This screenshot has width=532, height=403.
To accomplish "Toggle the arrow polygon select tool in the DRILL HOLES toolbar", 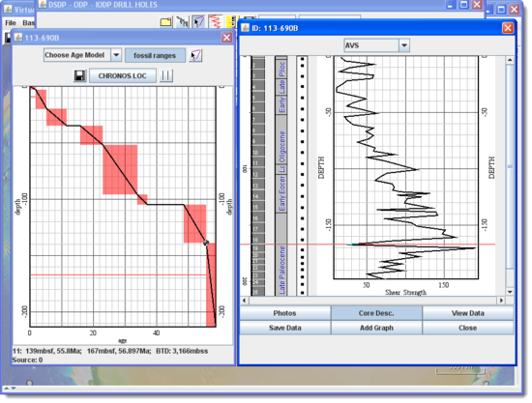I will (x=198, y=22).
